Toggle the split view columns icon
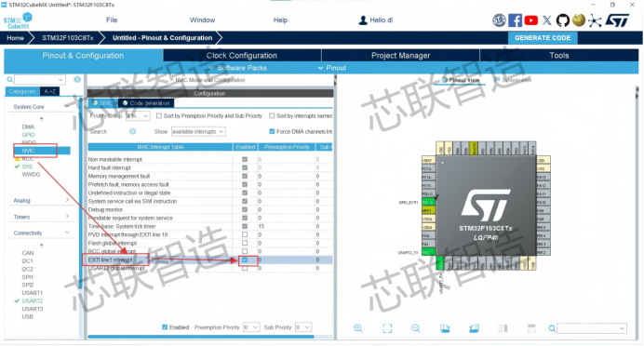Screen dimensions: 644x346 tap(503, 328)
